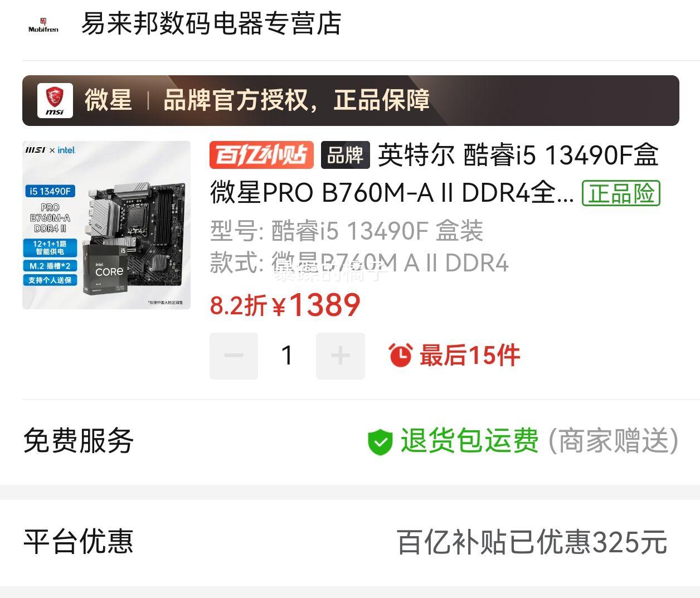Expand the 平台优惠 discount row
The height and width of the screenshot is (598, 700).
click(351, 542)
